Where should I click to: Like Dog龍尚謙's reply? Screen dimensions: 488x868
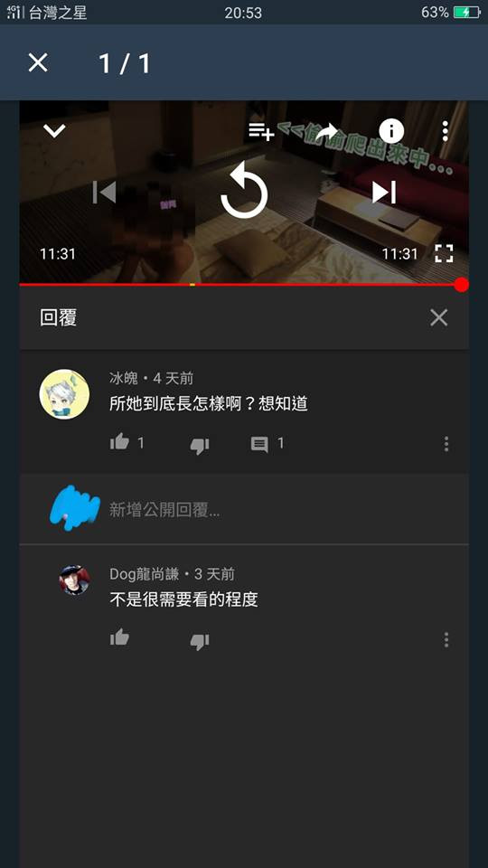pos(119,637)
